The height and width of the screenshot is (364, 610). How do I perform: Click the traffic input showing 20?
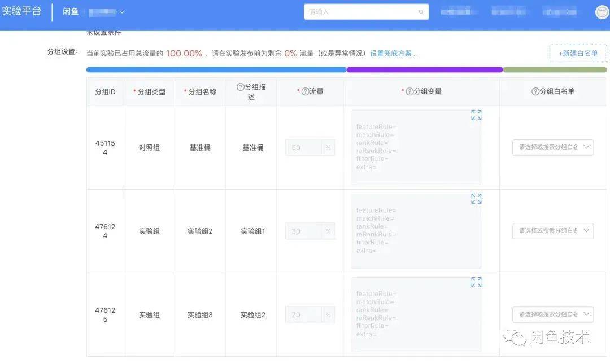coord(303,315)
